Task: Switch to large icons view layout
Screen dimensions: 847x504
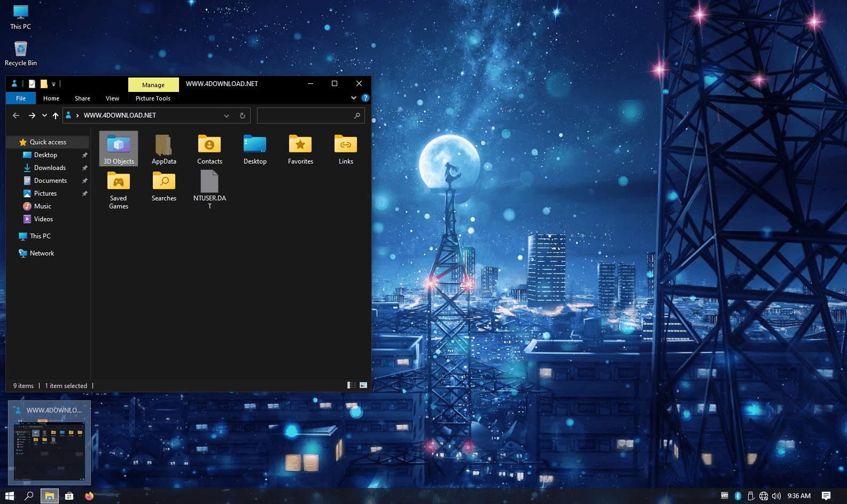Action: click(x=363, y=385)
